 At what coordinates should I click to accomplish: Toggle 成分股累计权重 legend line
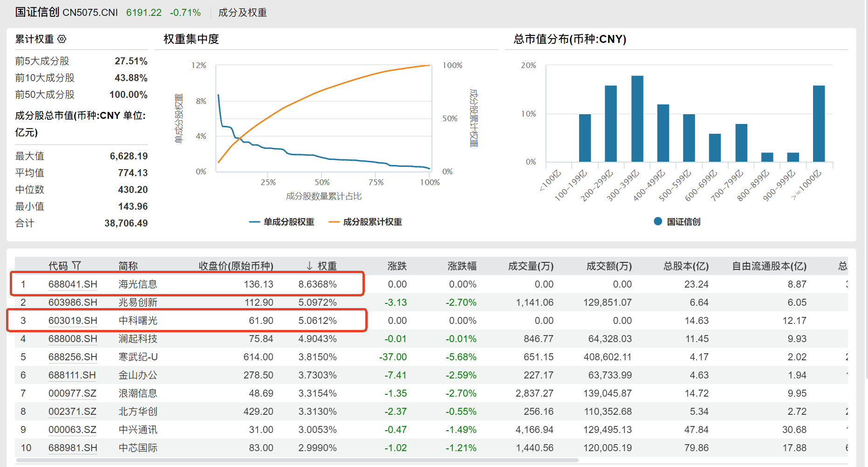tap(365, 222)
